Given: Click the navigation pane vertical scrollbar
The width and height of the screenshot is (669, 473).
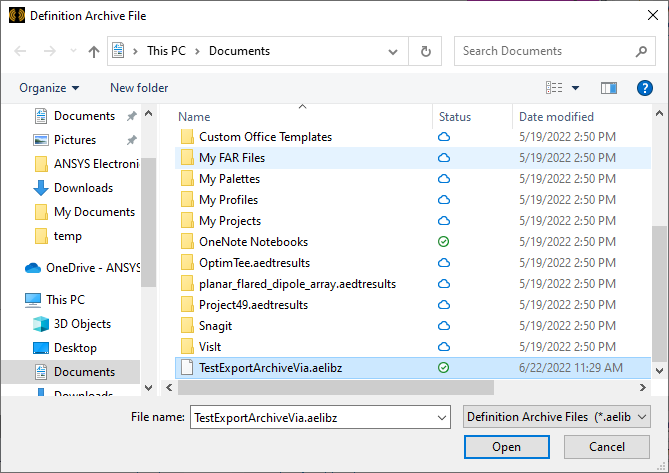Looking at the screenshot, I should (148, 222).
